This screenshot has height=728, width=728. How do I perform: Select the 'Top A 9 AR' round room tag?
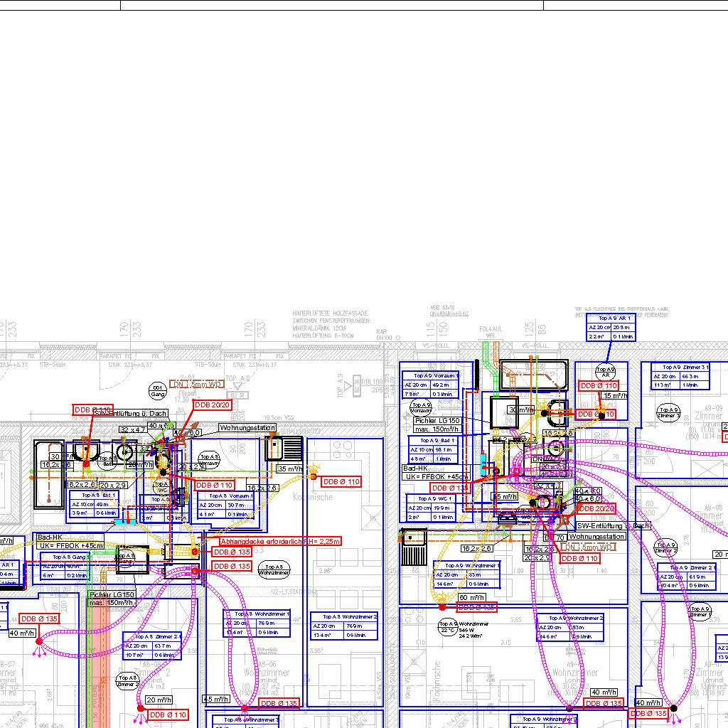click(606, 372)
